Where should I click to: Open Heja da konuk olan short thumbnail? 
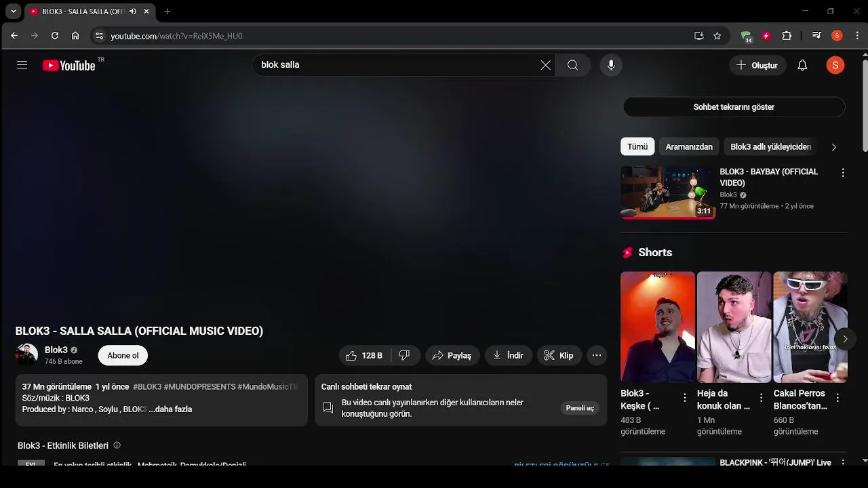[734, 327]
